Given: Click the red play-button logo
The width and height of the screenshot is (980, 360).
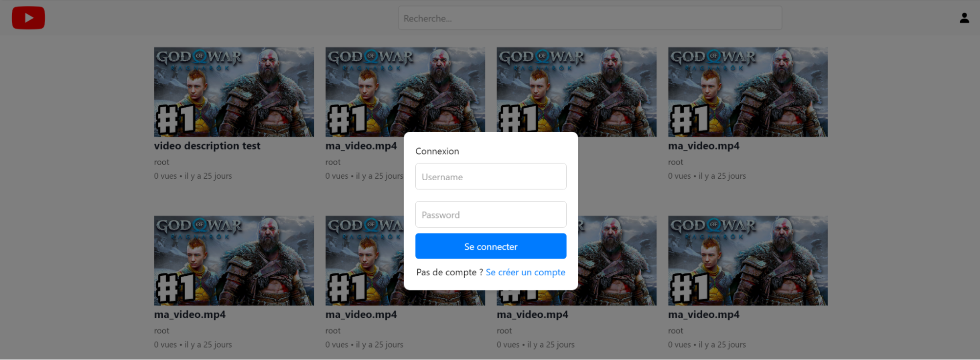Looking at the screenshot, I should 28,18.
